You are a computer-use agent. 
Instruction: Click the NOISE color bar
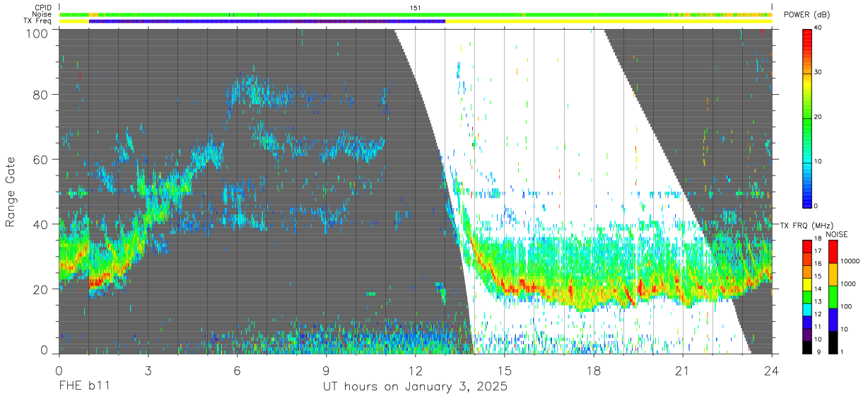pos(833,297)
